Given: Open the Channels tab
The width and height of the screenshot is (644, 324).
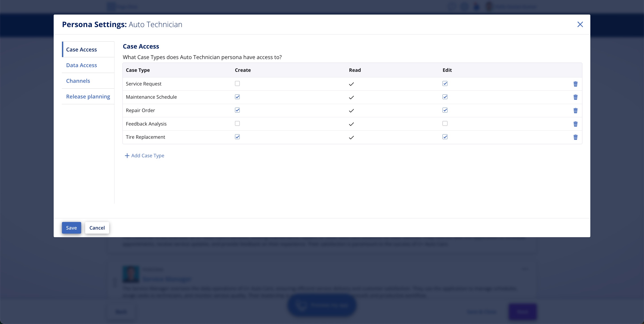Looking at the screenshot, I should click(78, 81).
